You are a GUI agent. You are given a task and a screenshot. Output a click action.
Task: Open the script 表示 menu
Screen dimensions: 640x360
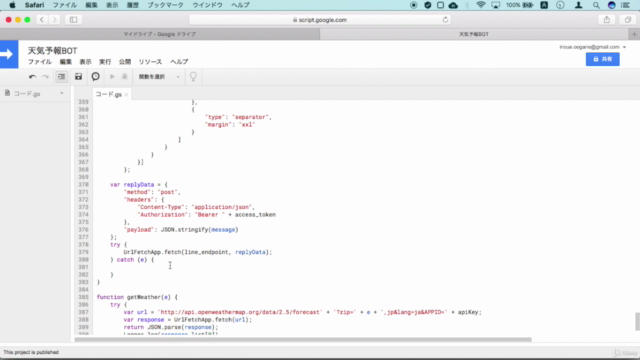click(x=85, y=62)
